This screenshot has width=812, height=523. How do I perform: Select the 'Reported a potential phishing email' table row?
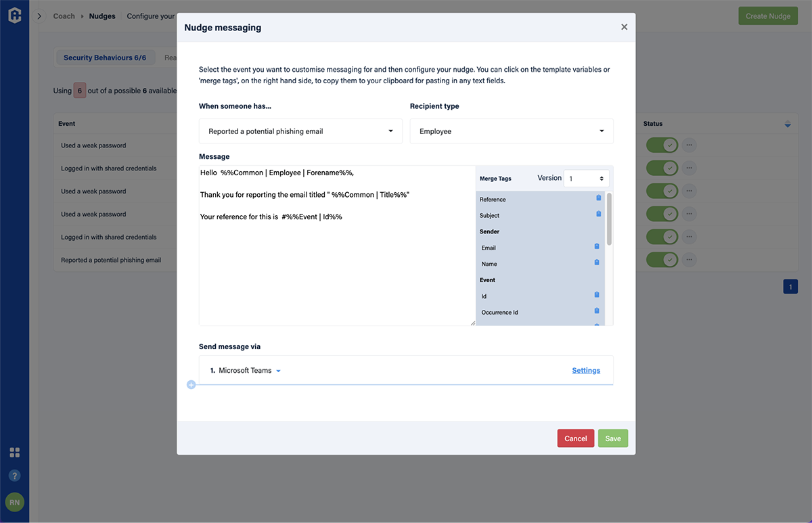coord(426,260)
